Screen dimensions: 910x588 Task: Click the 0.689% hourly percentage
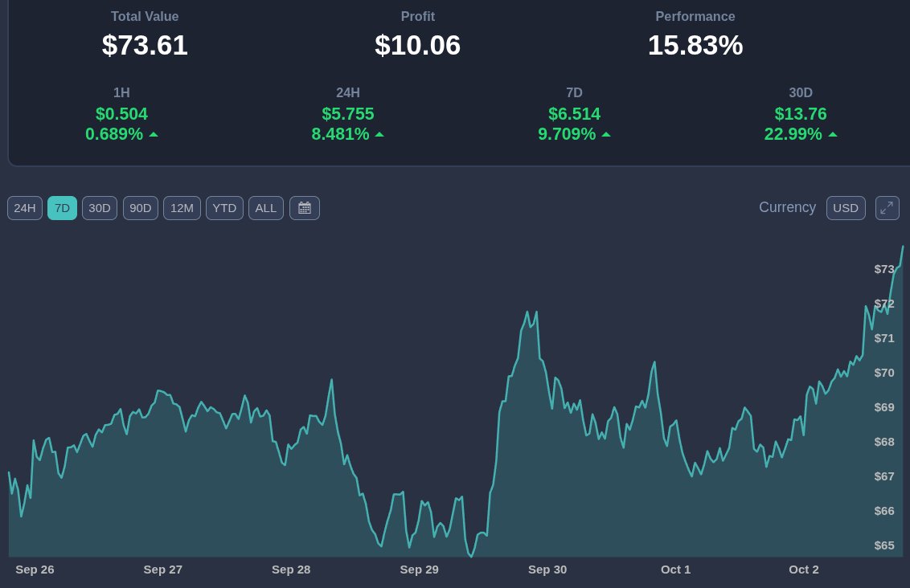point(114,134)
